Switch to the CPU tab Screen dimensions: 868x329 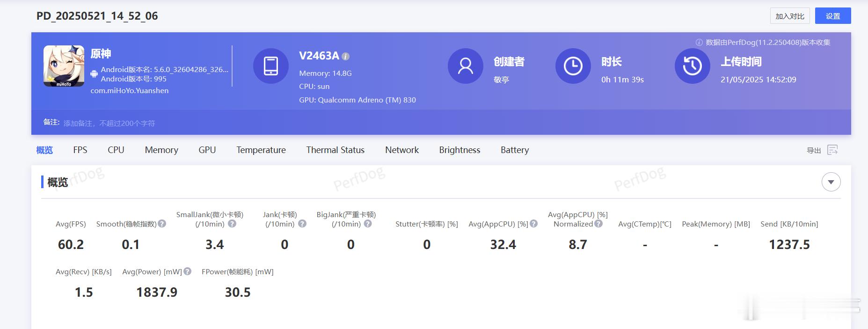(x=116, y=150)
